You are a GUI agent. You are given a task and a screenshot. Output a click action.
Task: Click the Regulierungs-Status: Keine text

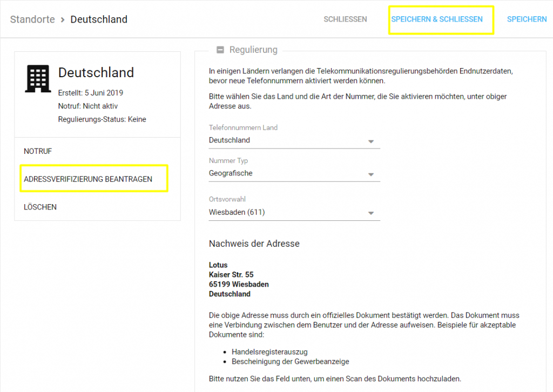click(102, 119)
